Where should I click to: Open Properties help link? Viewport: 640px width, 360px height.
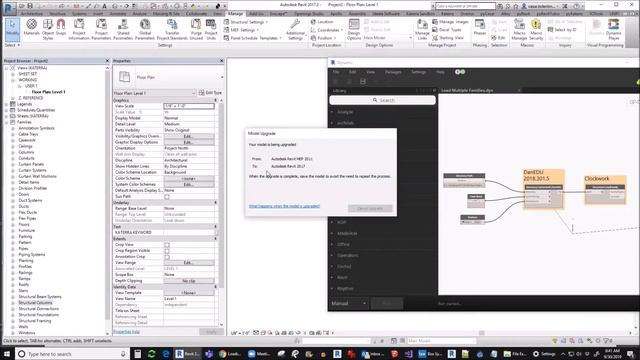[126, 332]
